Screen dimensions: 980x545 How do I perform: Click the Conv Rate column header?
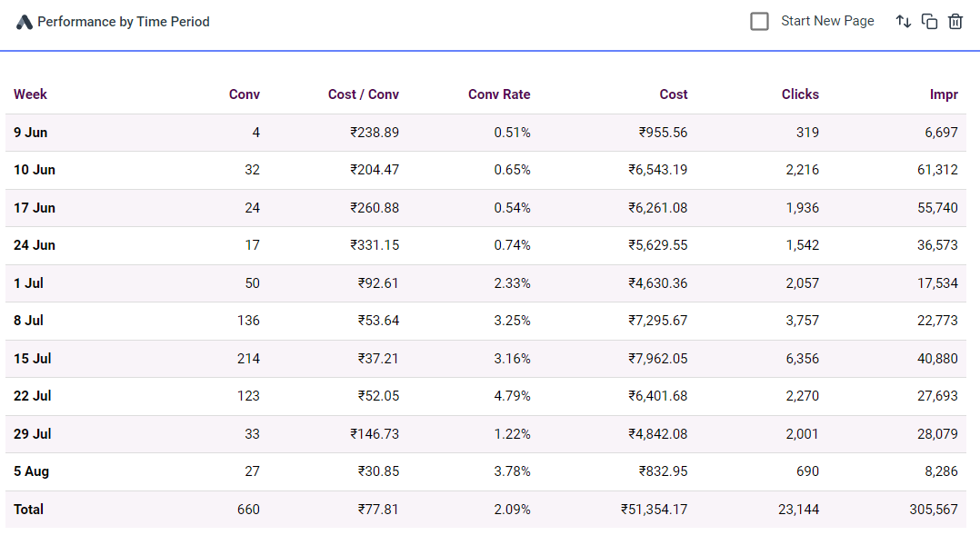click(x=499, y=94)
